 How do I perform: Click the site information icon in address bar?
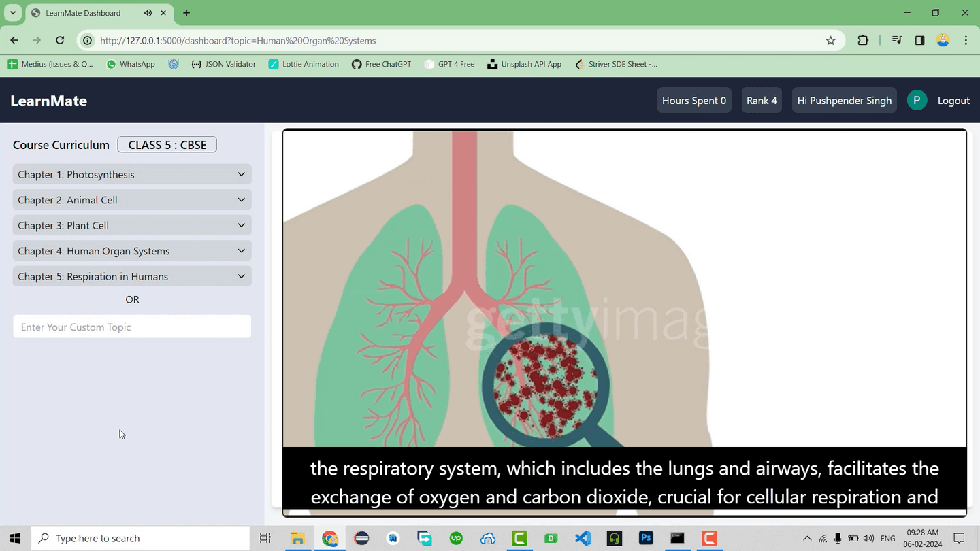pos(87,41)
